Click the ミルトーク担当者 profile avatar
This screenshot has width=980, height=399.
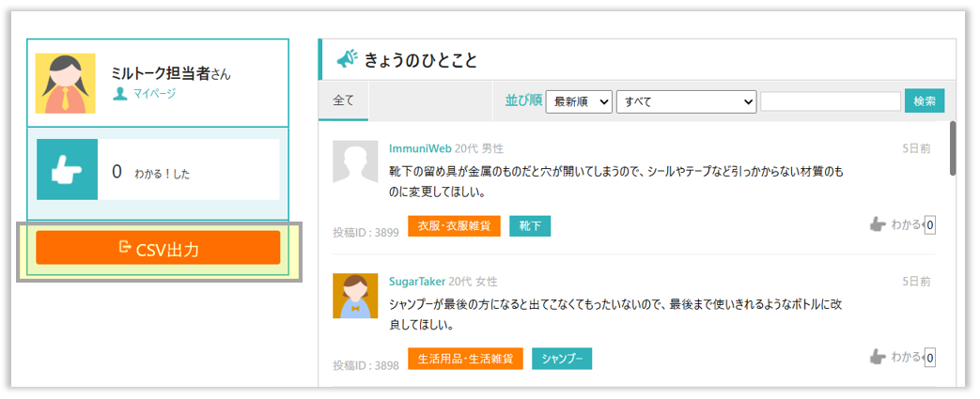(x=65, y=83)
